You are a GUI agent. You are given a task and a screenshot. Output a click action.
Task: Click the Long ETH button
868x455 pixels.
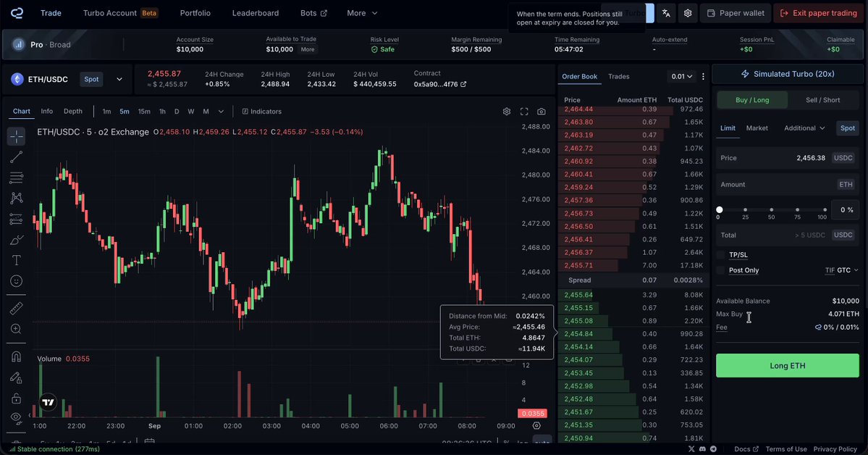pos(787,366)
